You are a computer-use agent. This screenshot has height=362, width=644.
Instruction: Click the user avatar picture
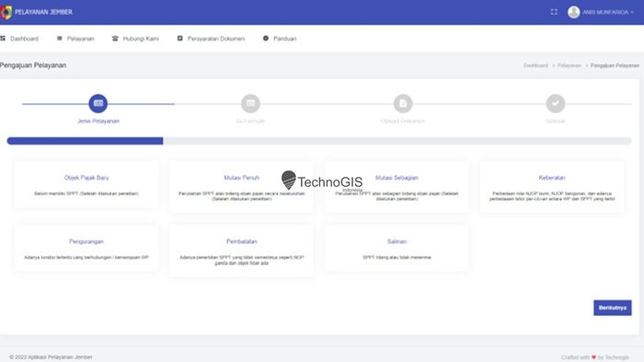(x=573, y=12)
